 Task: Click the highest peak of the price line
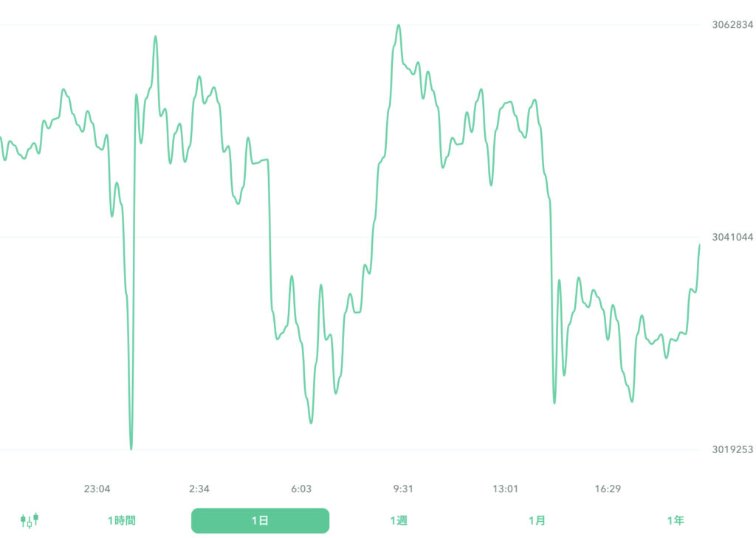tap(399, 25)
